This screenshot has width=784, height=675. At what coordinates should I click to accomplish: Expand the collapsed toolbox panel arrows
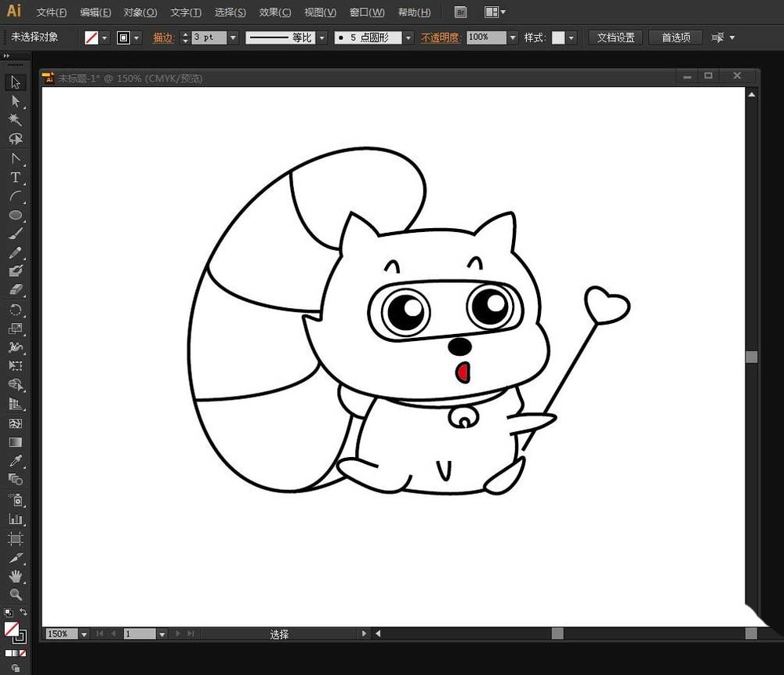[x=6, y=56]
